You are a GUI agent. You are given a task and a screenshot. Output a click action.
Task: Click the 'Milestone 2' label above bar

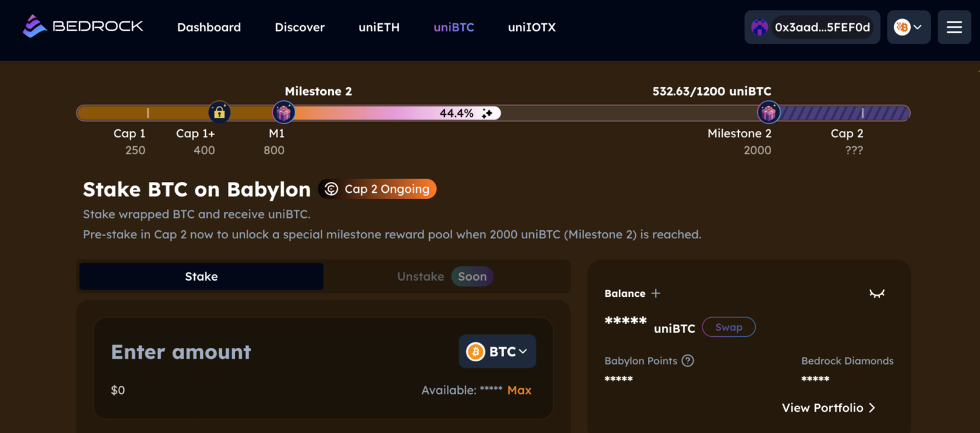pos(318,91)
